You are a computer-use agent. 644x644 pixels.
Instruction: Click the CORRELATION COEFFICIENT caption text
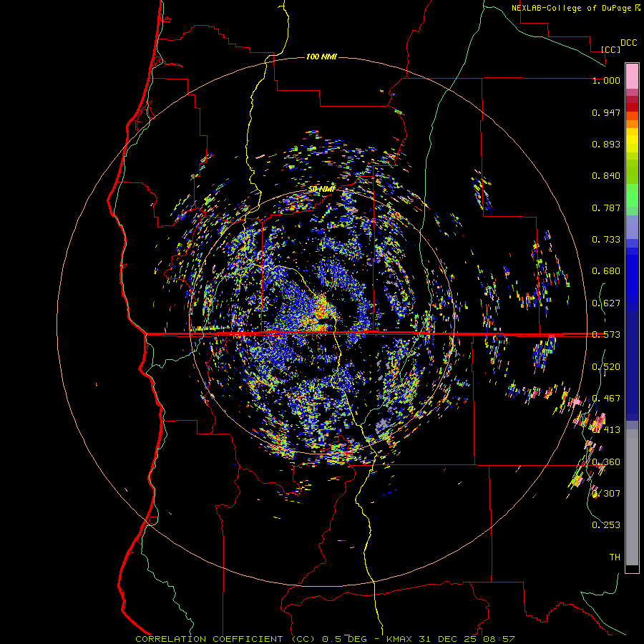pos(209,639)
